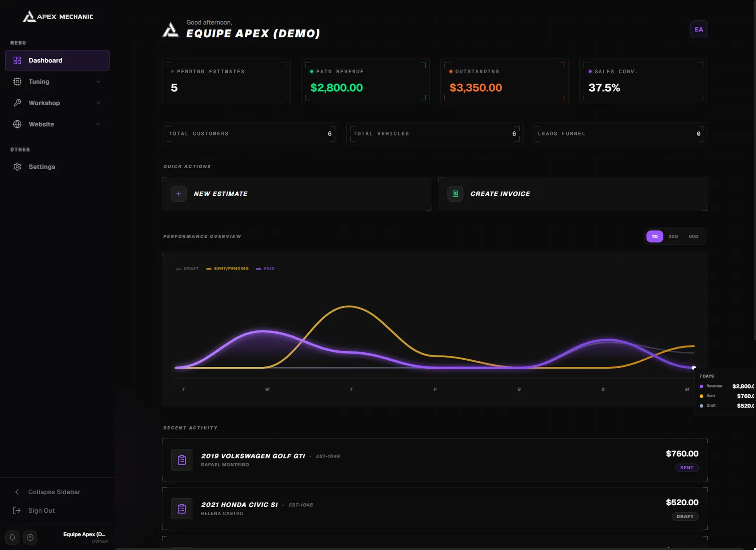Image resolution: width=756 pixels, height=550 pixels.
Task: Expand the Website menu chevron
Action: coord(98,124)
